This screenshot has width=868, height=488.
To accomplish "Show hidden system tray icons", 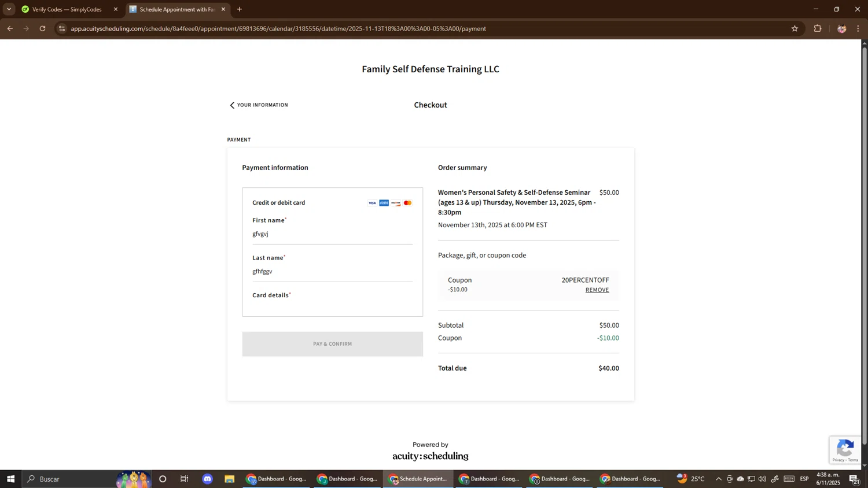I will (719, 479).
